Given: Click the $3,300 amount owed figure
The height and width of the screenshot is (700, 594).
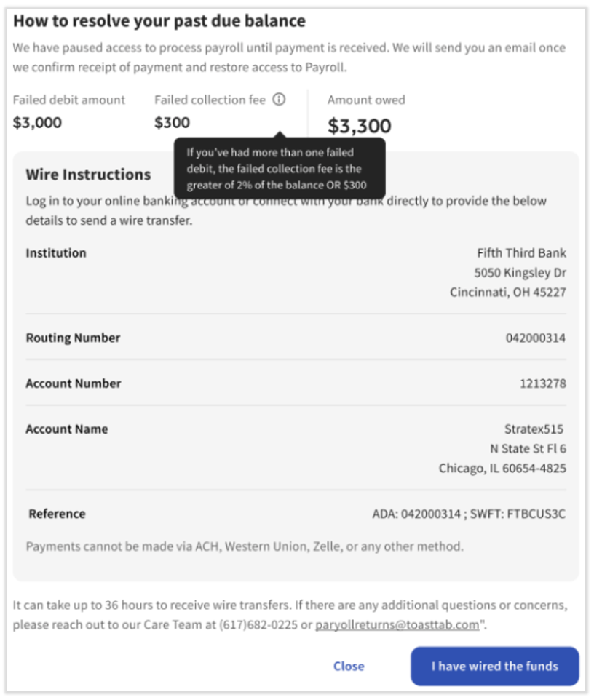Looking at the screenshot, I should click(x=359, y=126).
